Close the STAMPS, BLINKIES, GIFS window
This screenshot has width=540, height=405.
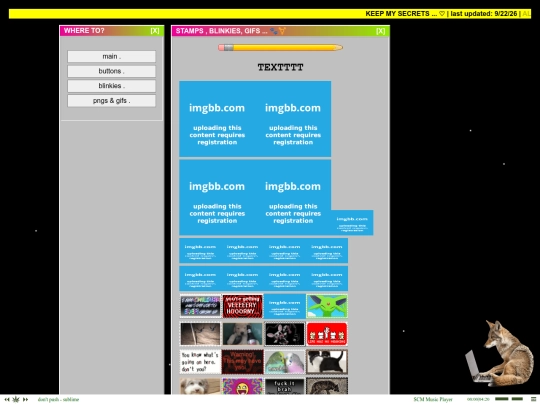(381, 31)
